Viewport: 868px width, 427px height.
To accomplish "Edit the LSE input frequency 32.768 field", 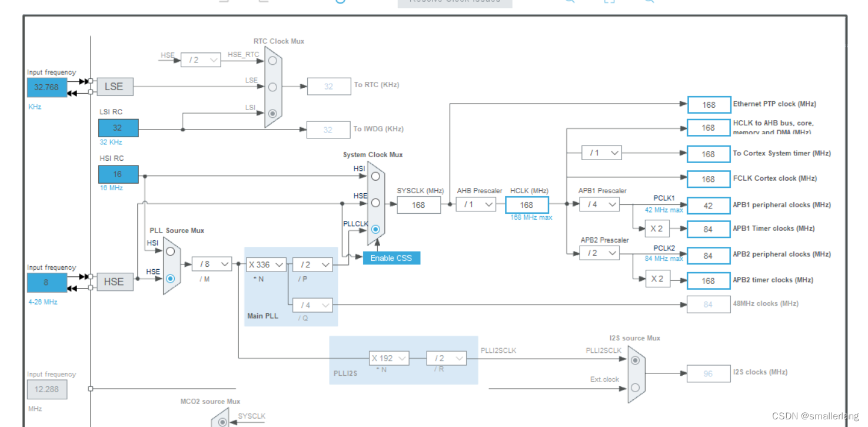I will click(x=47, y=87).
